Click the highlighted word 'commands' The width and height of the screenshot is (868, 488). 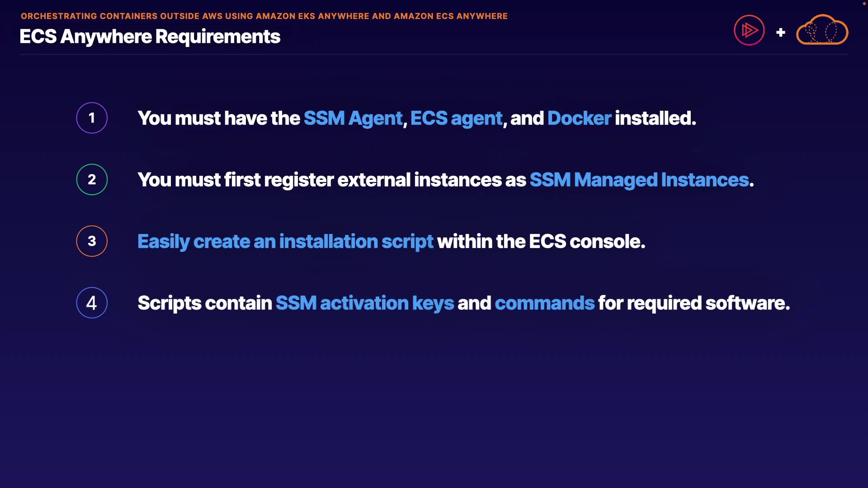click(544, 303)
